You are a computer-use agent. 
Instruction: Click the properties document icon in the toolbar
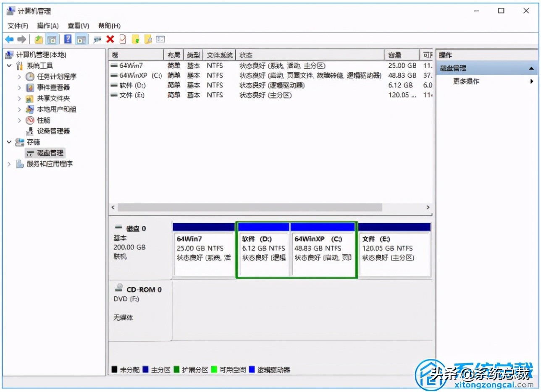click(x=122, y=39)
